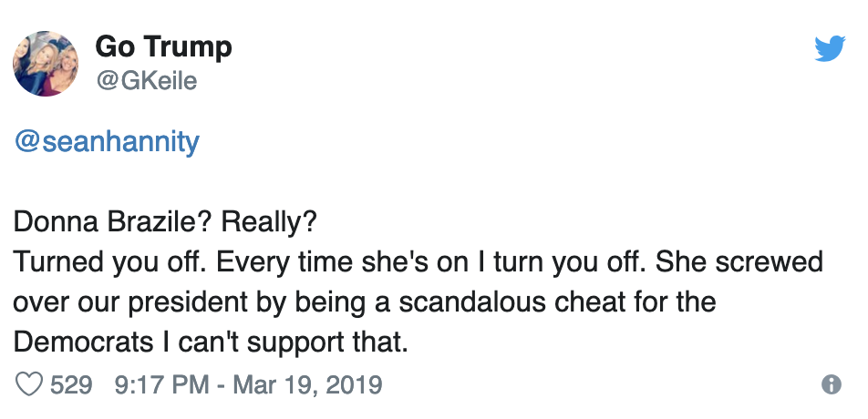This screenshot has width=868, height=419.
Task: Click the 529 likes count
Action: coord(71,384)
